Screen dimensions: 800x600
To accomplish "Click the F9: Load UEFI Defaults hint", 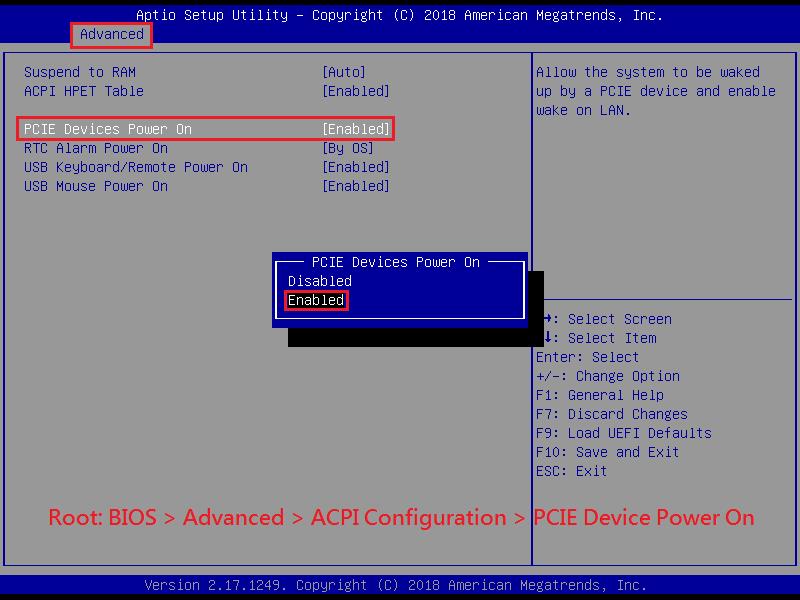I will pyautogui.click(x=623, y=433).
